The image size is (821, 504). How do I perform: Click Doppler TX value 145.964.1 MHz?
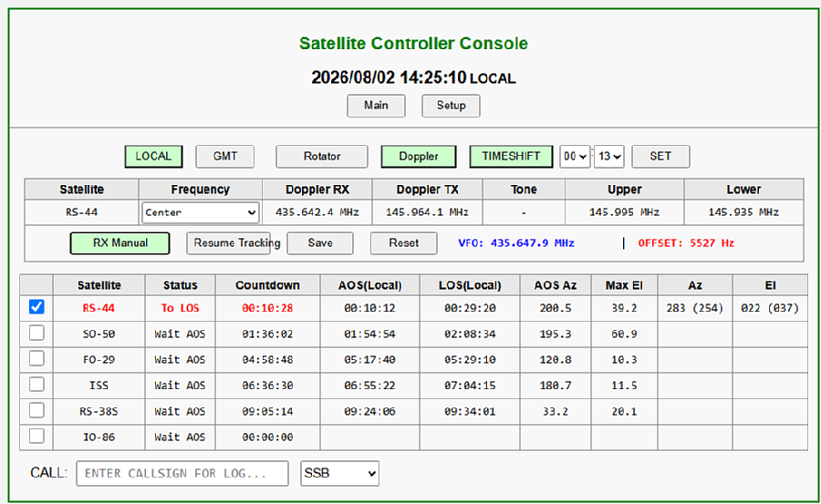click(427, 212)
